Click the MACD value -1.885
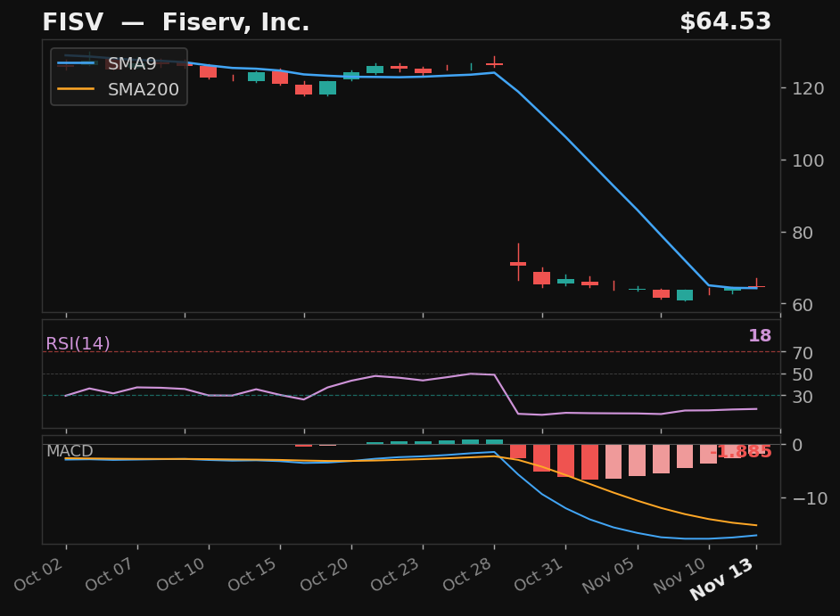 click(x=740, y=452)
